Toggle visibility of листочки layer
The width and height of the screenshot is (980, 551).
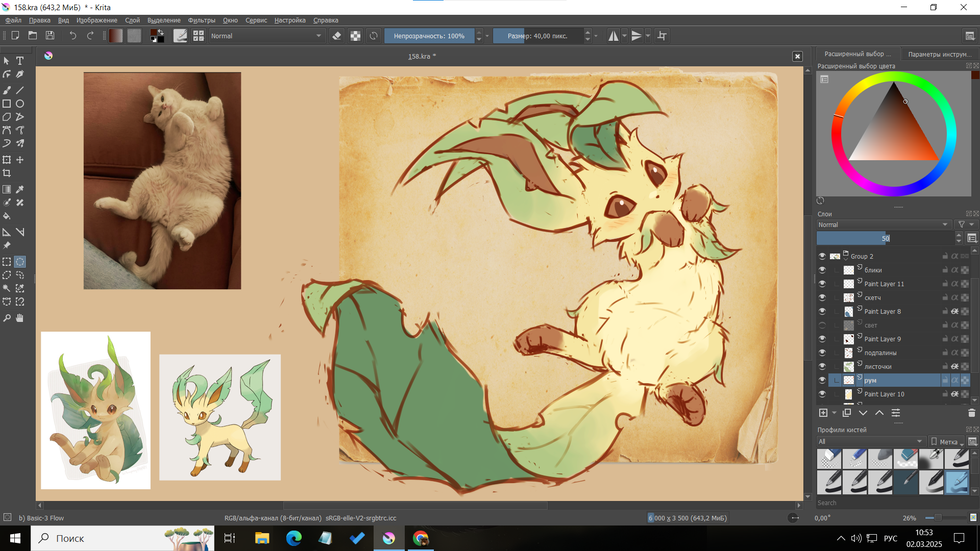[x=822, y=366]
